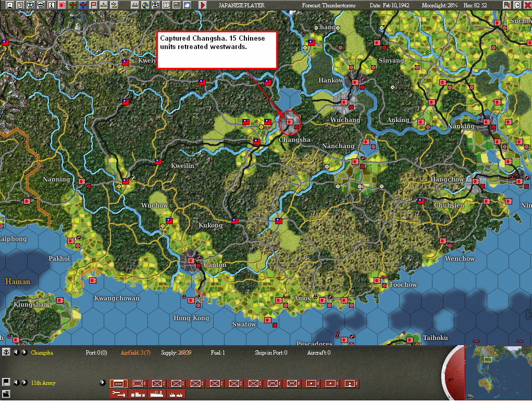
Task: Click the Airfield: 3(7) value
Action: click(135, 353)
